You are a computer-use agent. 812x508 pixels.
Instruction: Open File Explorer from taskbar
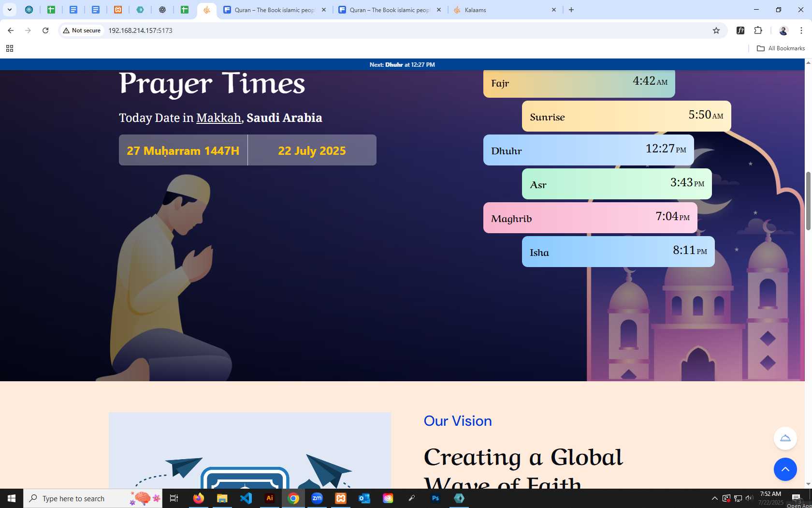coord(222,498)
